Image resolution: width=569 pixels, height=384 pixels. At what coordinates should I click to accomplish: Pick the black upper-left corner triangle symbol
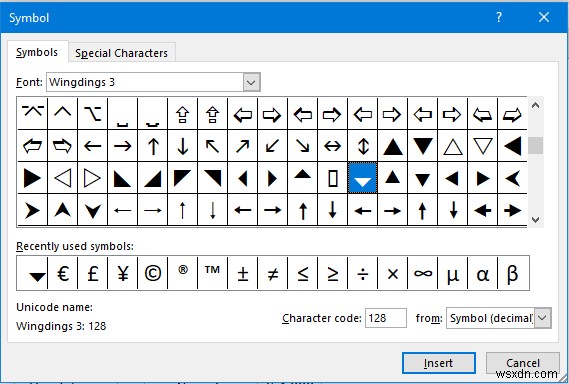point(183,178)
